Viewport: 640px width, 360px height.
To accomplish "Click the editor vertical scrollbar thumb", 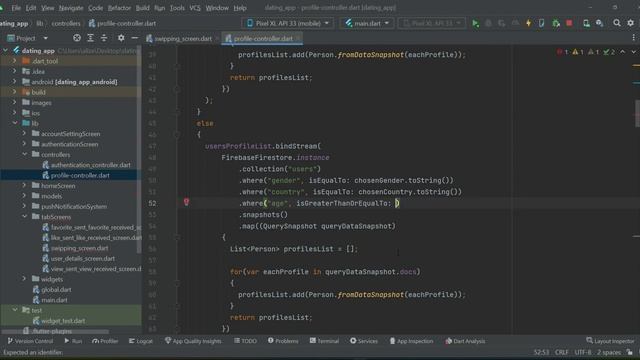I will pos(637,113).
